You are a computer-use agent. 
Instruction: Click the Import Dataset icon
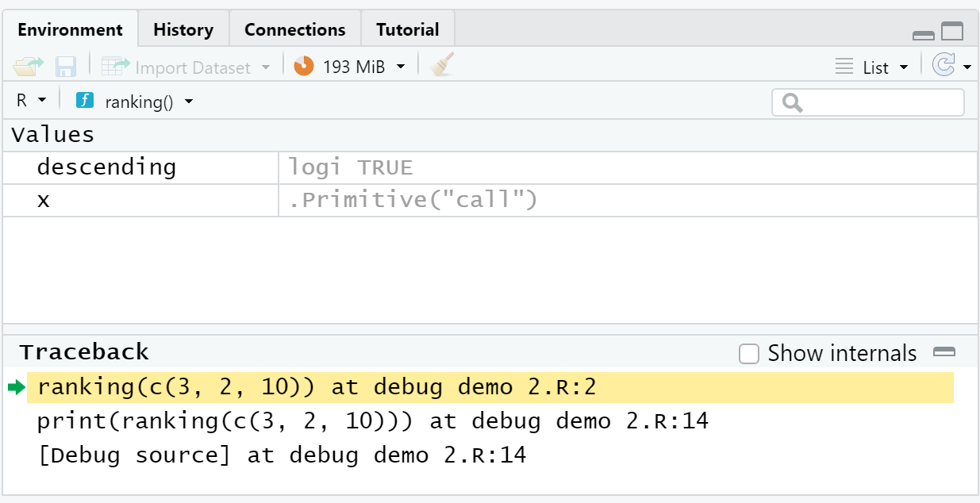click(x=115, y=67)
